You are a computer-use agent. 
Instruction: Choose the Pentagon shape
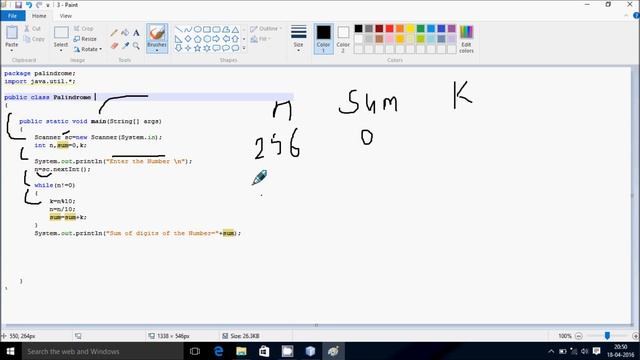pyautogui.click(x=198, y=39)
